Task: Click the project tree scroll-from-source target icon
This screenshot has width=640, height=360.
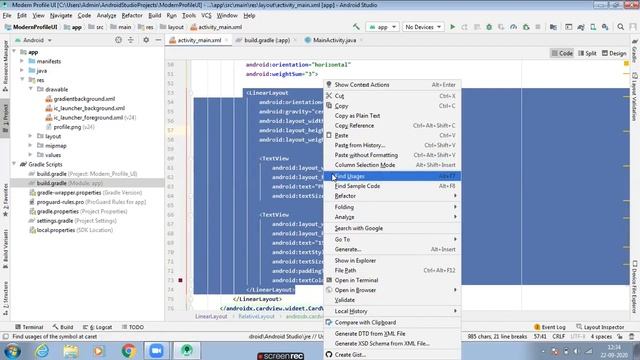Action: (118, 40)
